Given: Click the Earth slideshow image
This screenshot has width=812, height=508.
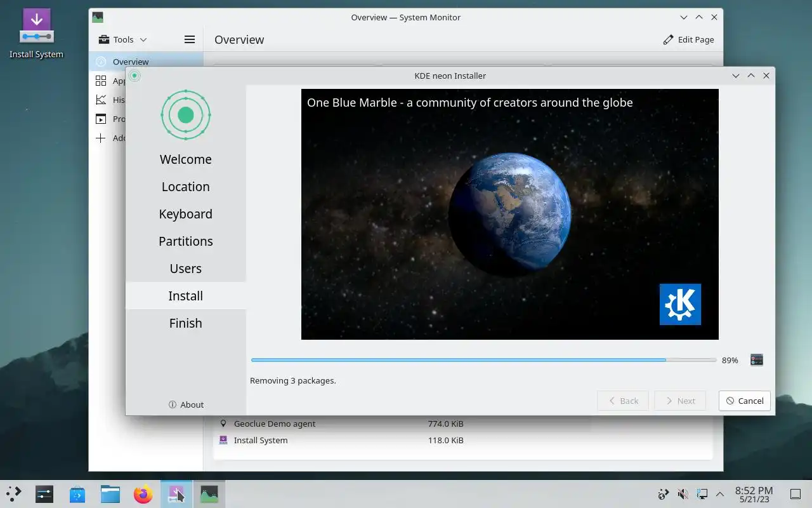Looking at the screenshot, I should click(x=510, y=215).
